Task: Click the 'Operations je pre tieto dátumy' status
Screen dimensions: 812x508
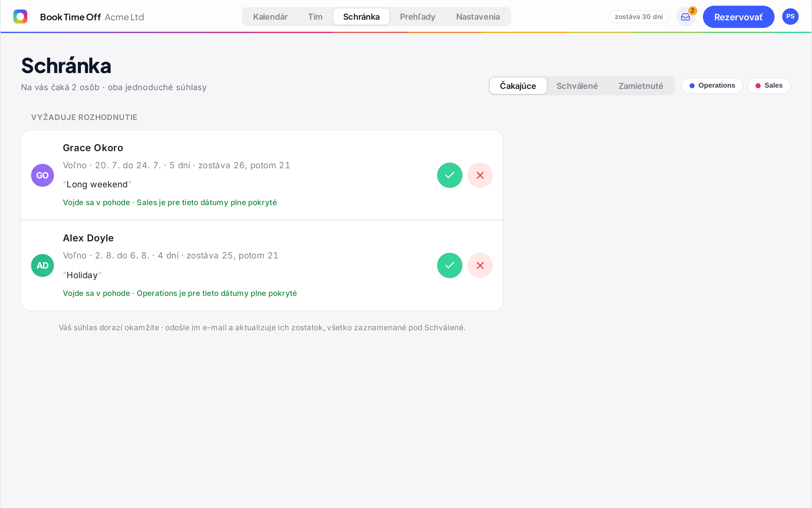Action: [x=180, y=293]
